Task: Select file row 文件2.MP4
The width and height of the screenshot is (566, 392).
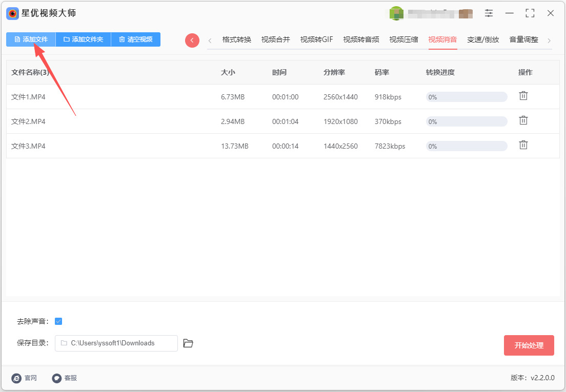Action: (283, 121)
